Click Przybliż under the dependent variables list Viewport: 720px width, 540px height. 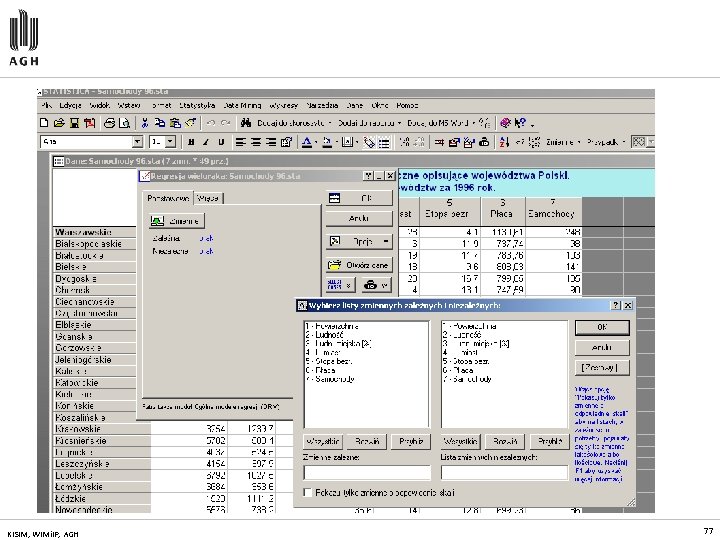[411, 442]
